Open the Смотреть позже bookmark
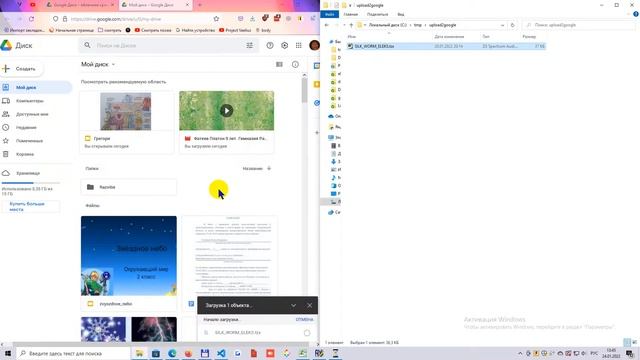This screenshot has width=640, height=360. 153,30
